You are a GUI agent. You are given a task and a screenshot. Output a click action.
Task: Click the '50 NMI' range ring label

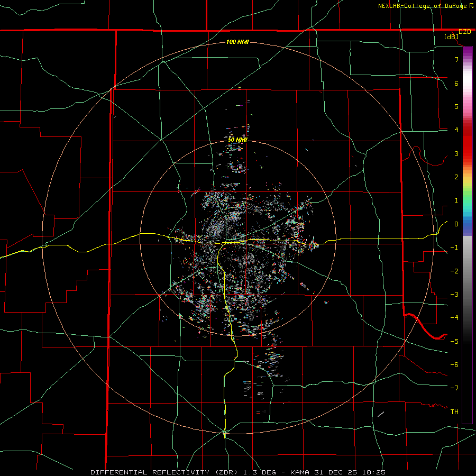237,140
